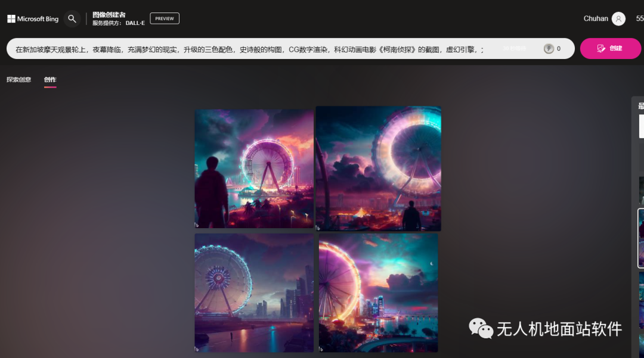Click the Microsoft Bing logo

33,19
